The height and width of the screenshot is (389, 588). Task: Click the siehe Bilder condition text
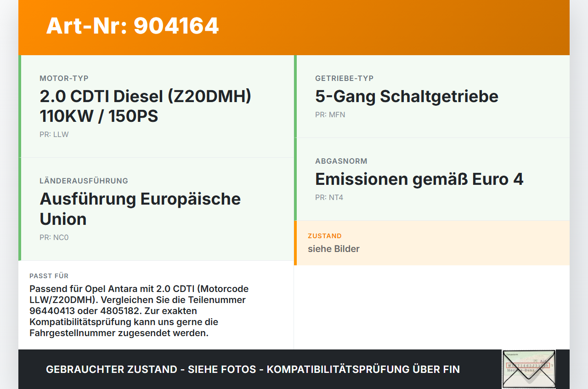pyautogui.click(x=334, y=249)
